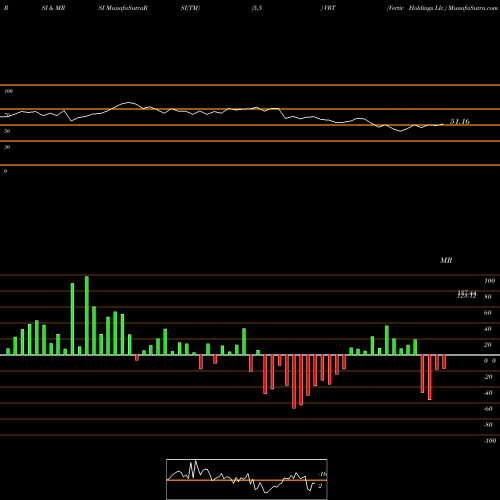This screenshot has height=500, width=500.
Task: Click the 60 label on MR axis
Action: pyautogui.click(x=488, y=313)
